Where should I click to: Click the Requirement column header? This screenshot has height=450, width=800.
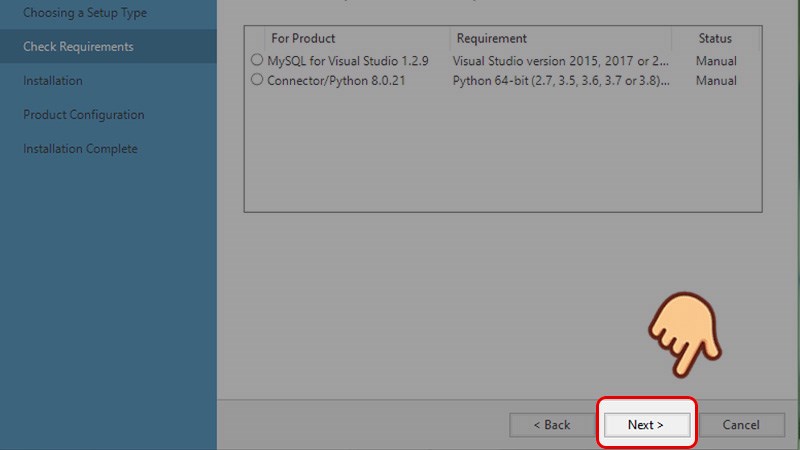point(491,39)
